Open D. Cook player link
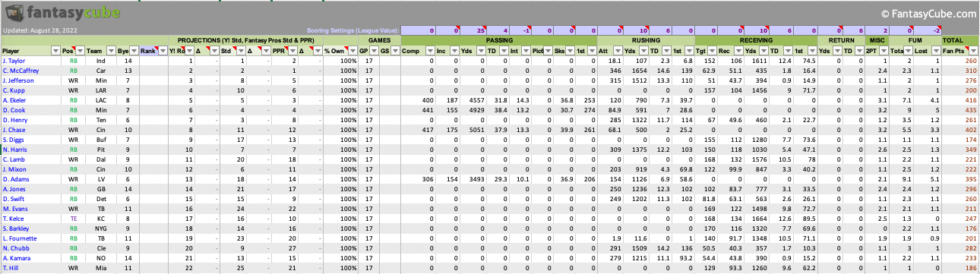Screen dimensions: 980x274 13,109
